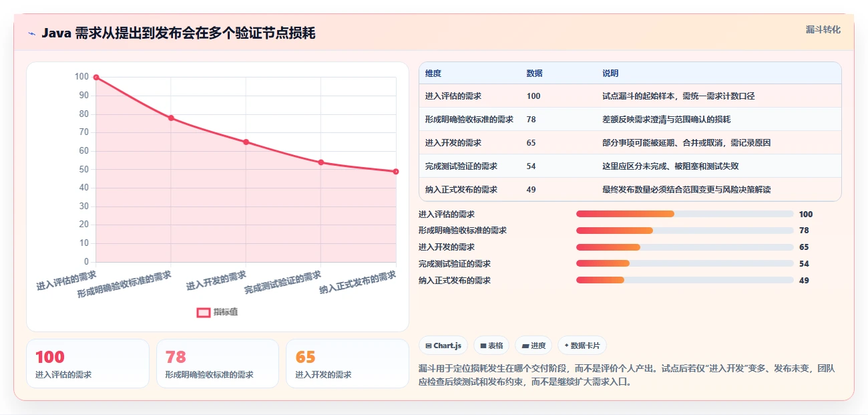The height and width of the screenshot is (415, 868).
Task: Click the chart data point at value 100
Action: pyautogui.click(x=96, y=78)
